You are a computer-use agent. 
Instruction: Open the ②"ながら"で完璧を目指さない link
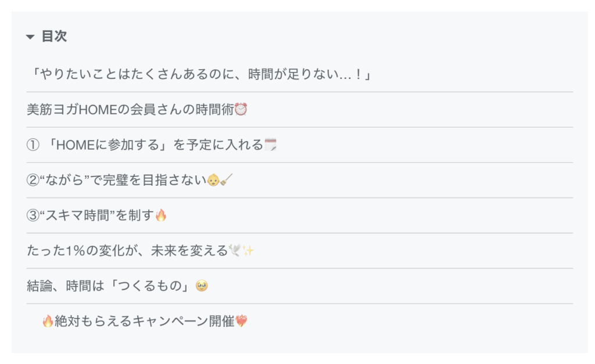pos(116,180)
